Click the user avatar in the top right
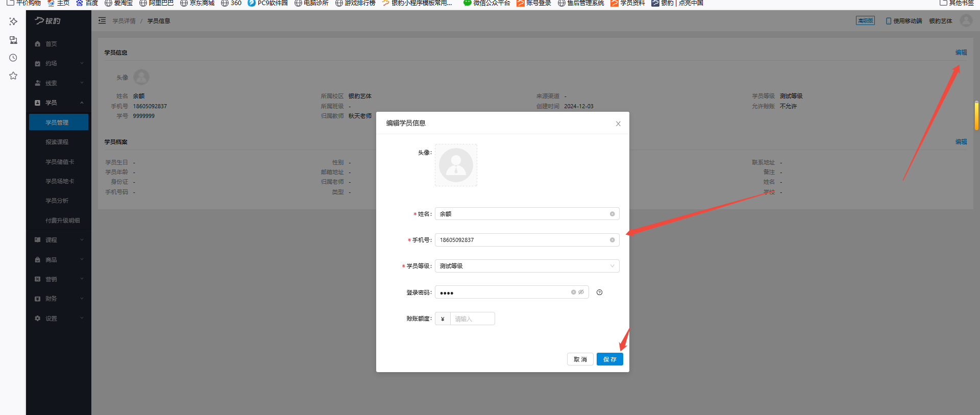The image size is (980, 415). 966,20
